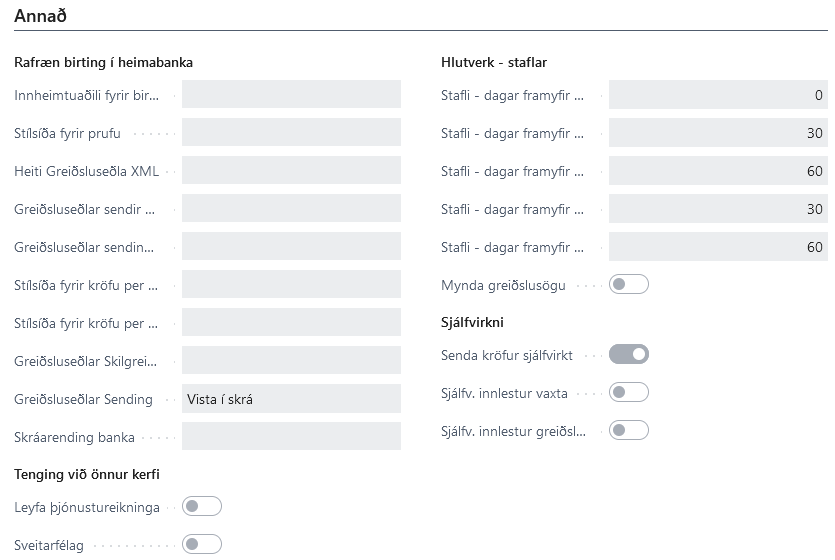Focus the Stílsíða fyrir prufu field
Screen dimensions: 835x560
pos(291,133)
